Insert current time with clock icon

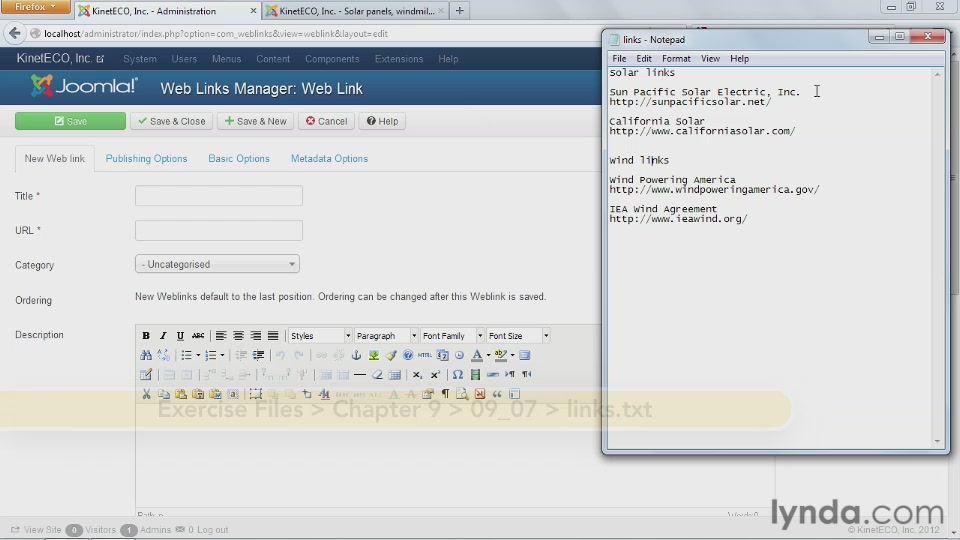[459, 355]
